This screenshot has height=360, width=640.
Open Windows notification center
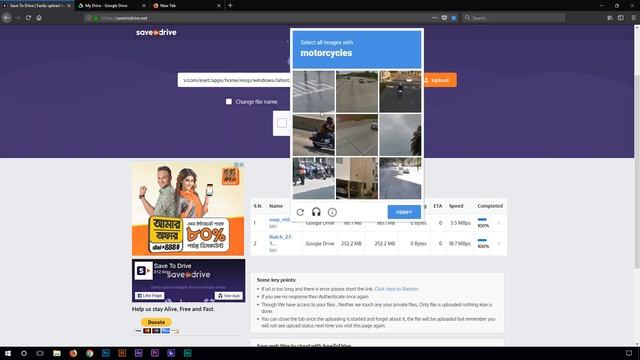629,353
